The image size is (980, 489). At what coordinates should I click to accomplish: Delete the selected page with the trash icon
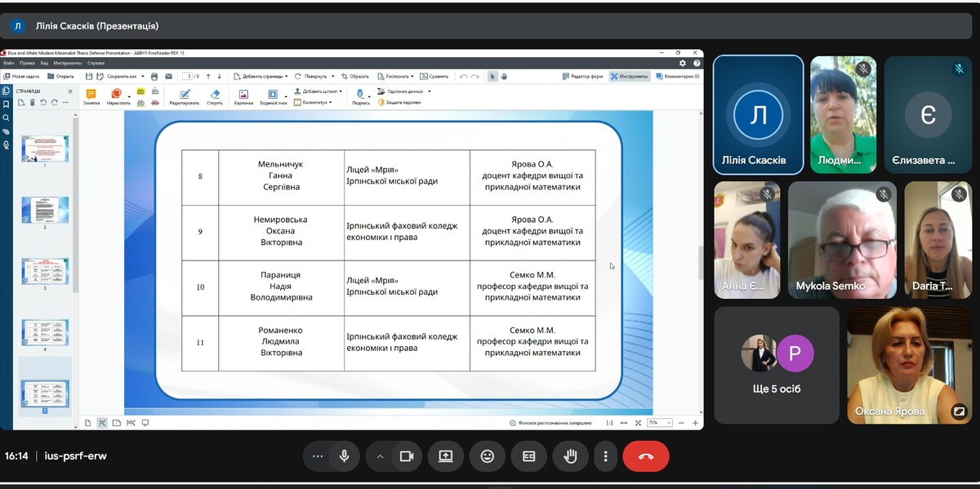click(x=33, y=102)
